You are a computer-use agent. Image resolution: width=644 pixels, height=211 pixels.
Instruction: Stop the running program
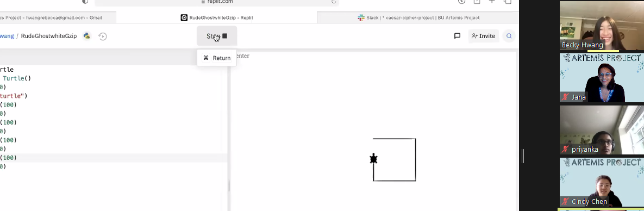pyautogui.click(x=217, y=36)
